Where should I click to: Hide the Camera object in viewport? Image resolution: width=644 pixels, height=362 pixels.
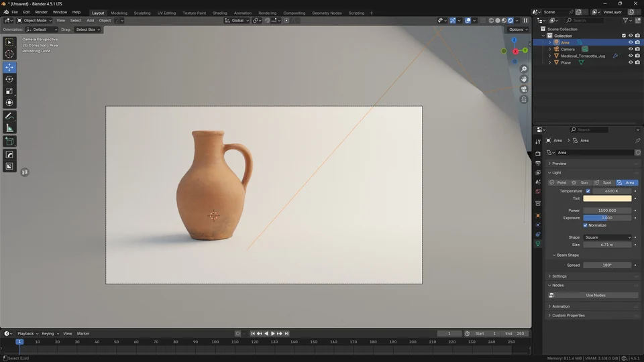tap(631, 49)
